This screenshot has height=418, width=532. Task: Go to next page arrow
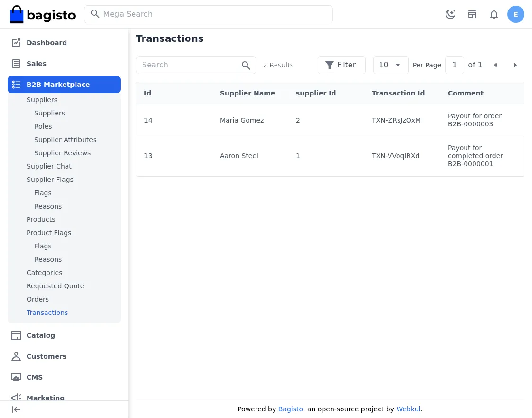[515, 65]
